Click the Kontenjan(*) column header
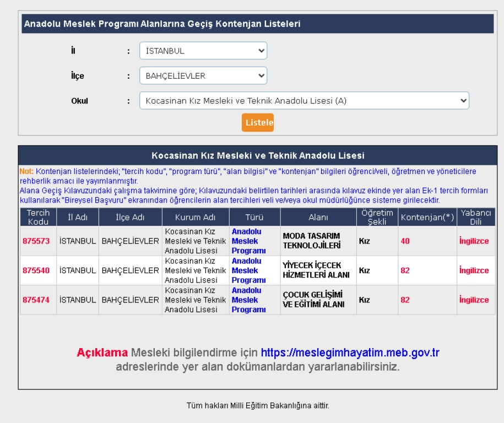The width and height of the screenshot is (504, 423). click(x=427, y=217)
